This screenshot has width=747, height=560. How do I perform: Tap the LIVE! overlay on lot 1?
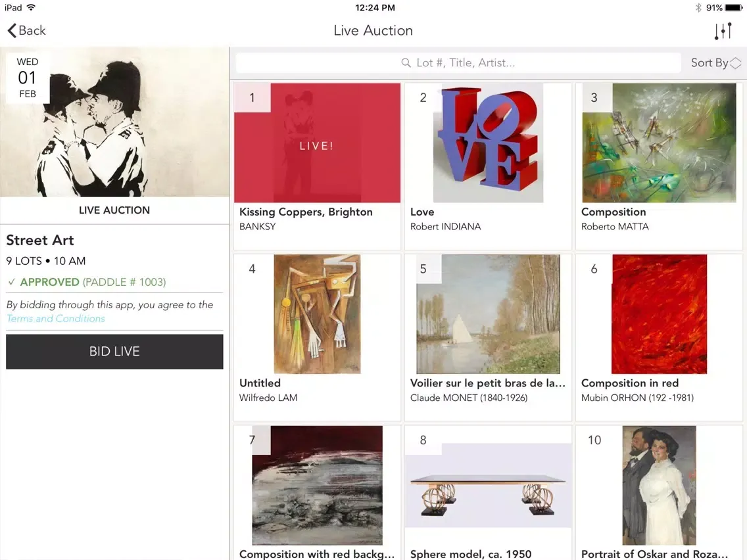(x=316, y=146)
